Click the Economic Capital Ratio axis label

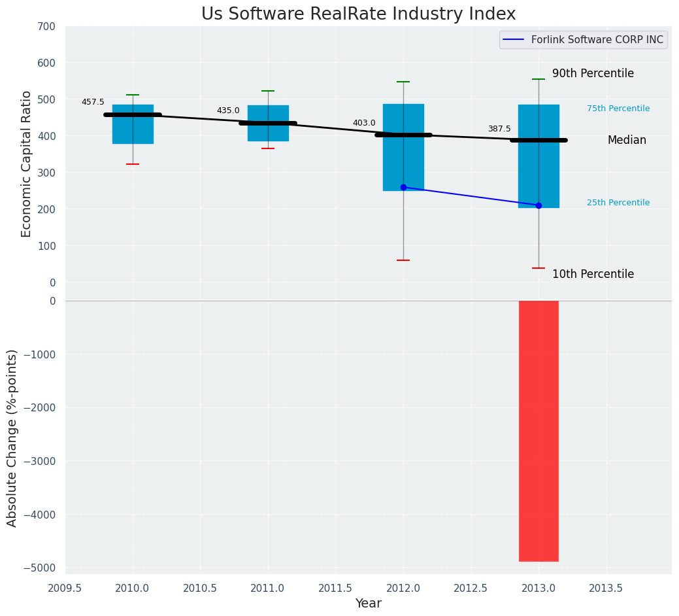click(x=26, y=164)
